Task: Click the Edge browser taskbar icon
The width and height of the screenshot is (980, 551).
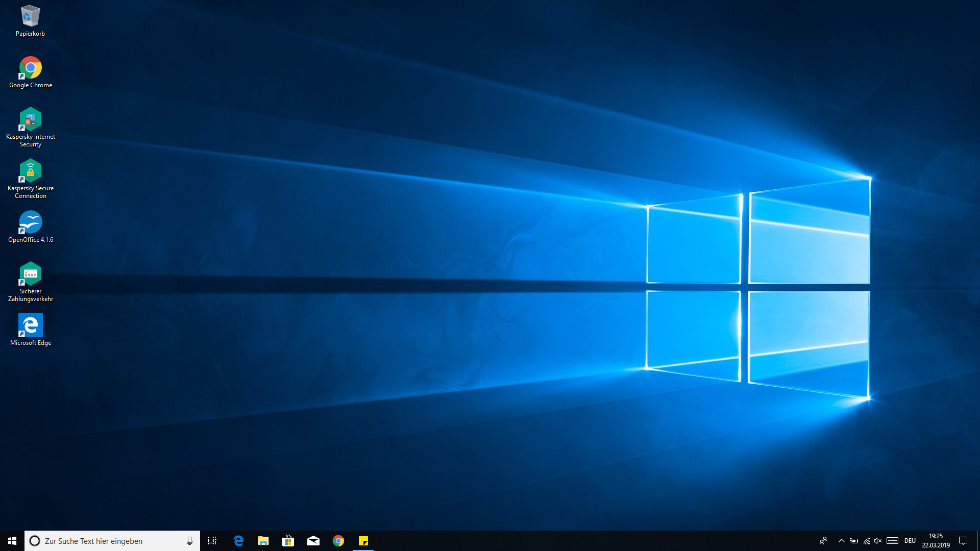Action: coord(238,541)
